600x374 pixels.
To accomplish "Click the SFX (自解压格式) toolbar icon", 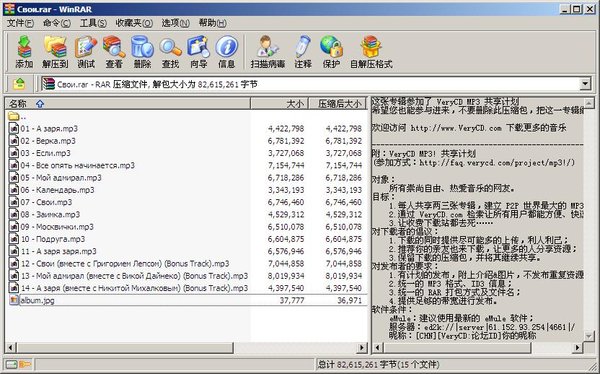I will [371, 52].
